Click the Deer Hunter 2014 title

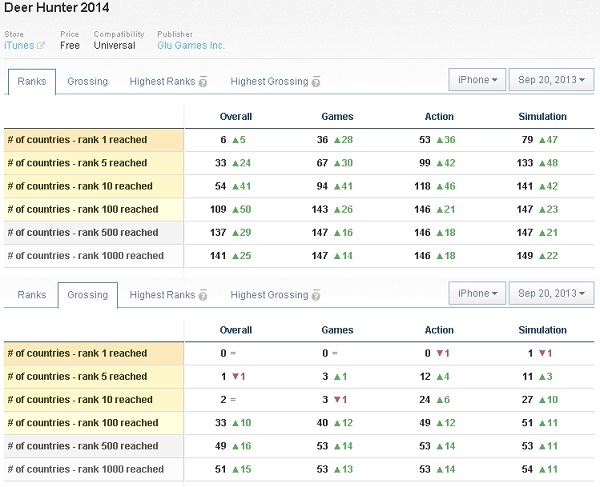click(57, 8)
